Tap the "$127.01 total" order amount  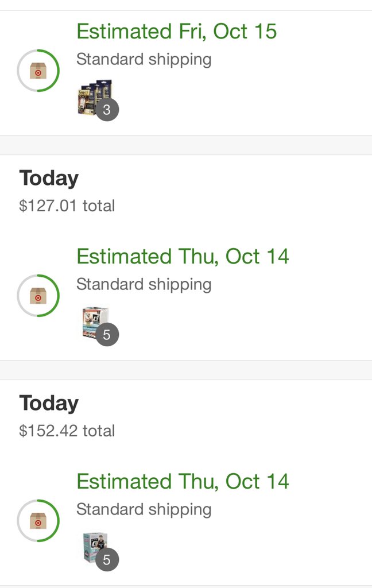click(67, 206)
